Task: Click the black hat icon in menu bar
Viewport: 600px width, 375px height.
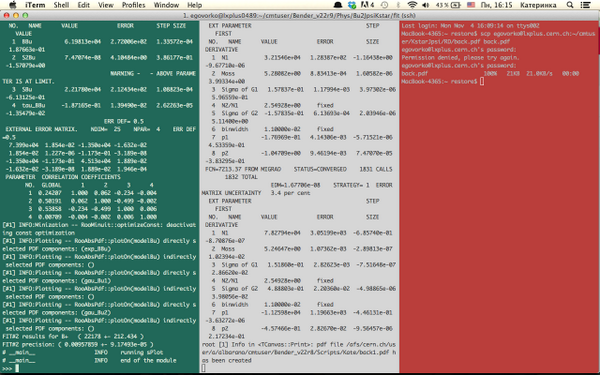Action: pyautogui.click(x=338, y=5)
